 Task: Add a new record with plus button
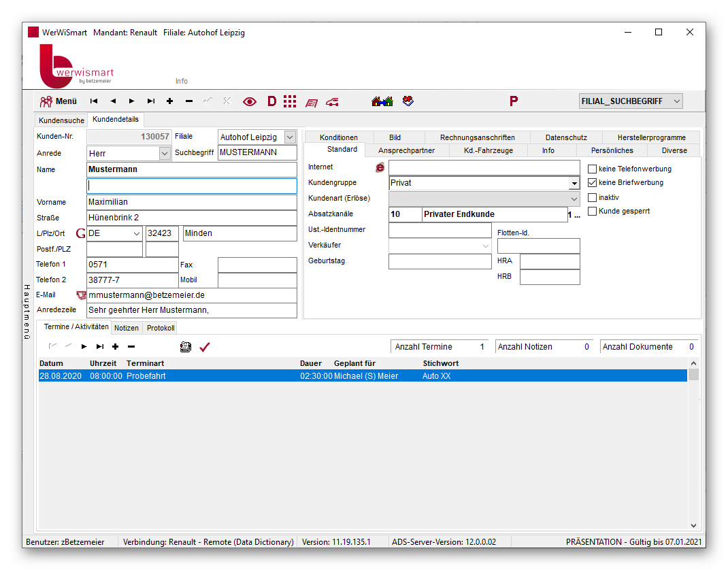pyautogui.click(x=169, y=101)
